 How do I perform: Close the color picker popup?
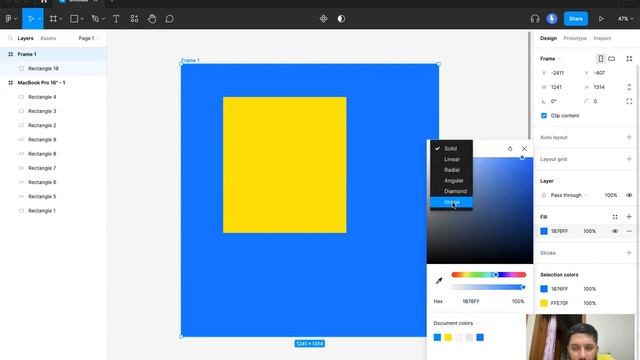click(524, 149)
